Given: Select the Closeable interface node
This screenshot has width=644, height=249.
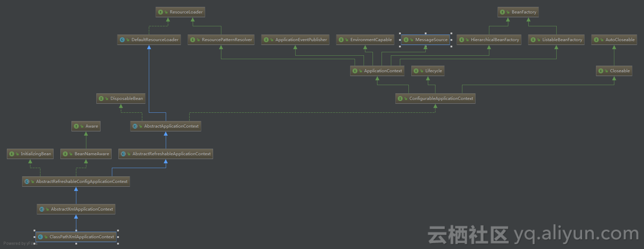Looking at the screenshot, I should (x=614, y=71).
